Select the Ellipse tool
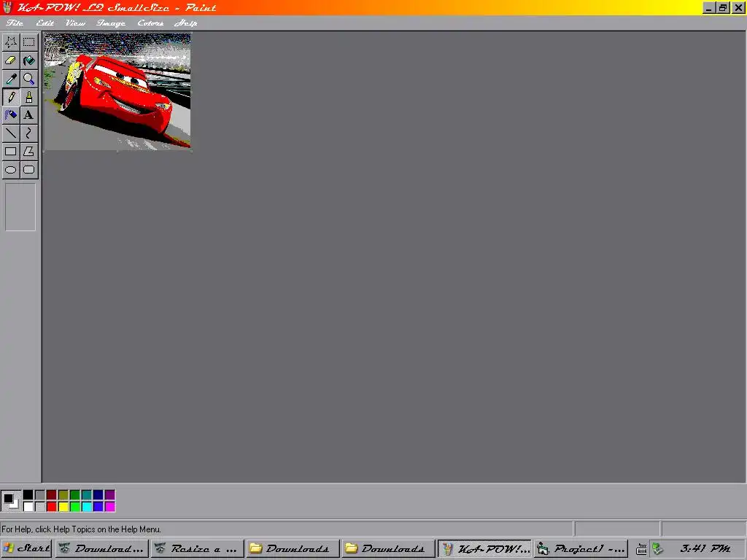The height and width of the screenshot is (560, 747). (11, 169)
